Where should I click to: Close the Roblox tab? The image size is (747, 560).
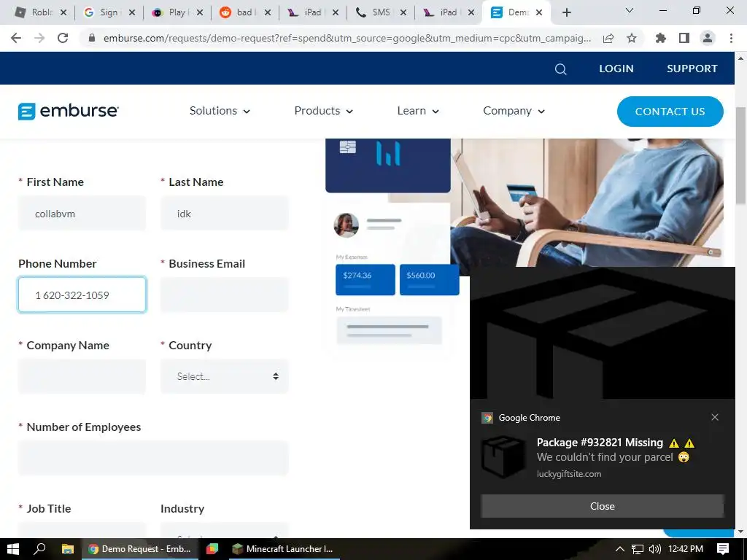tap(63, 12)
